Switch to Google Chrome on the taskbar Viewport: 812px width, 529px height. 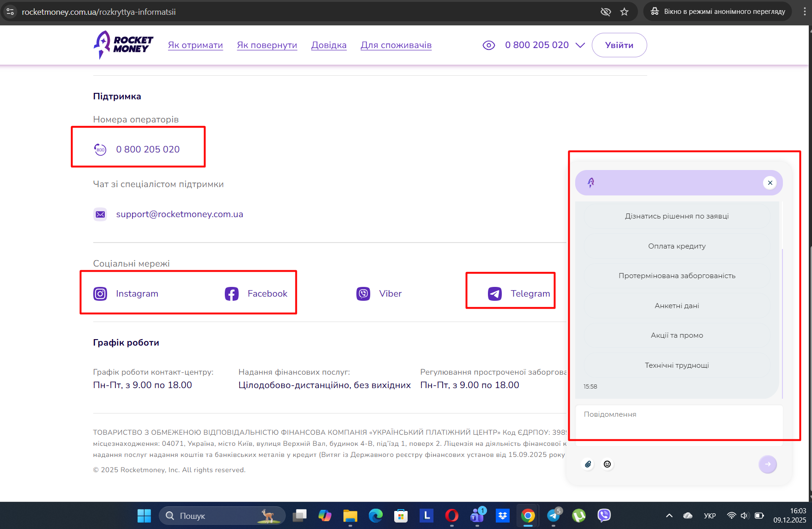click(x=528, y=516)
